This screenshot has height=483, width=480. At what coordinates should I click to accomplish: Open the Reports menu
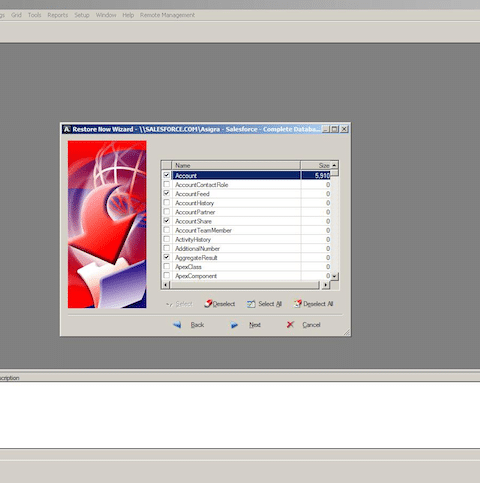57,15
